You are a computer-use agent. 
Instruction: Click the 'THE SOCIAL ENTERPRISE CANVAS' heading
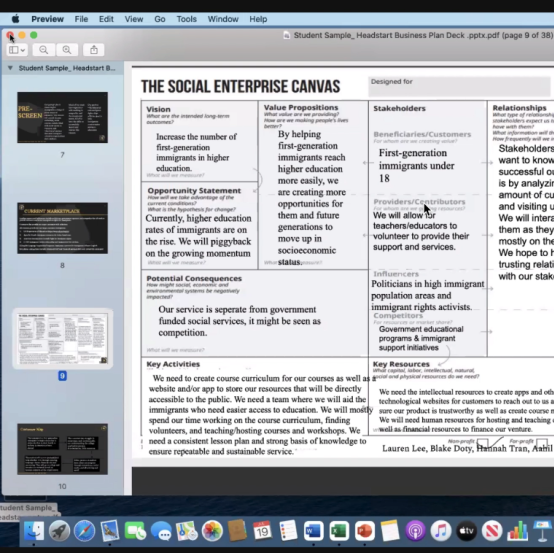(241, 87)
